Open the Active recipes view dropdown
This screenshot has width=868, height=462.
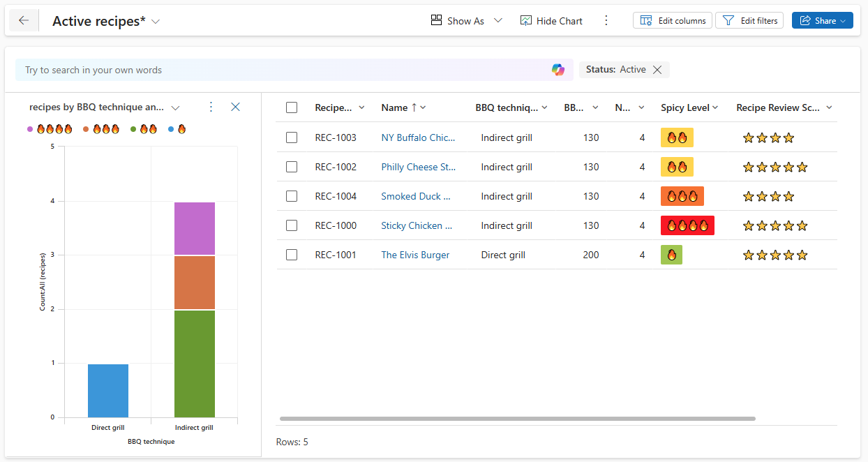click(155, 20)
